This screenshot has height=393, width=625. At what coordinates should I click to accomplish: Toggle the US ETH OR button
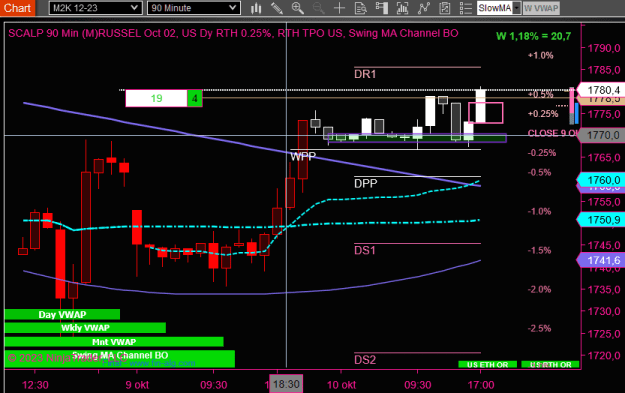[x=487, y=364]
